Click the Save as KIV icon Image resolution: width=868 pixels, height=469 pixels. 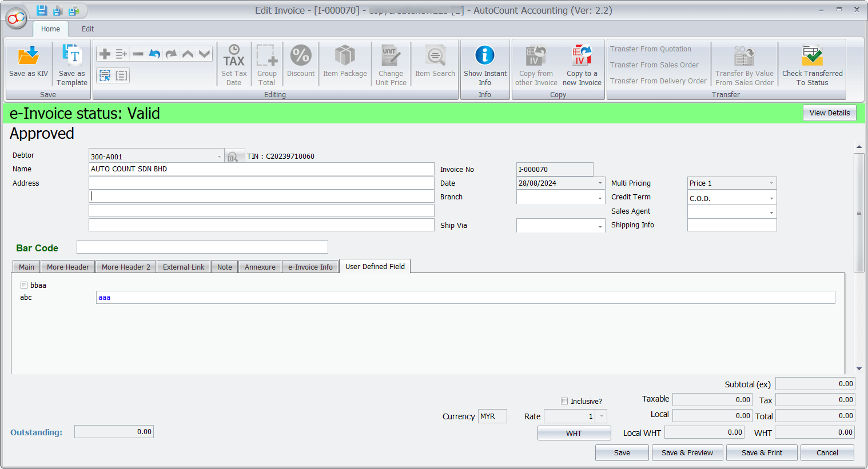click(28, 57)
